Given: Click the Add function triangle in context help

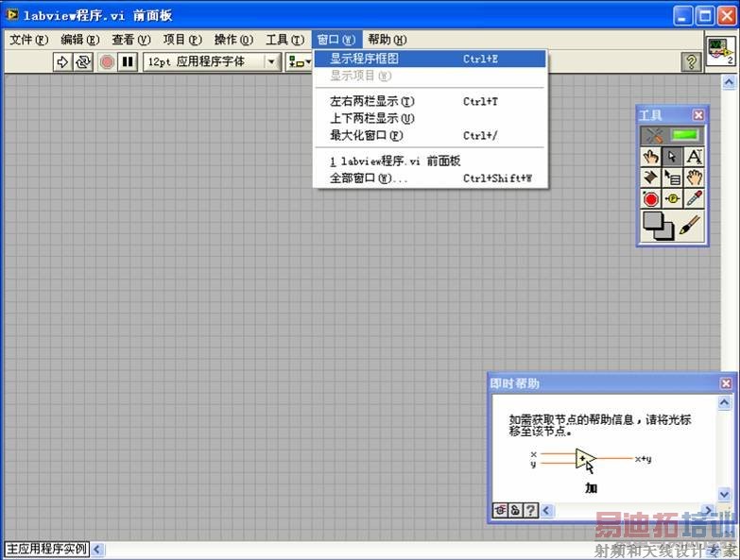Looking at the screenshot, I should [585, 458].
